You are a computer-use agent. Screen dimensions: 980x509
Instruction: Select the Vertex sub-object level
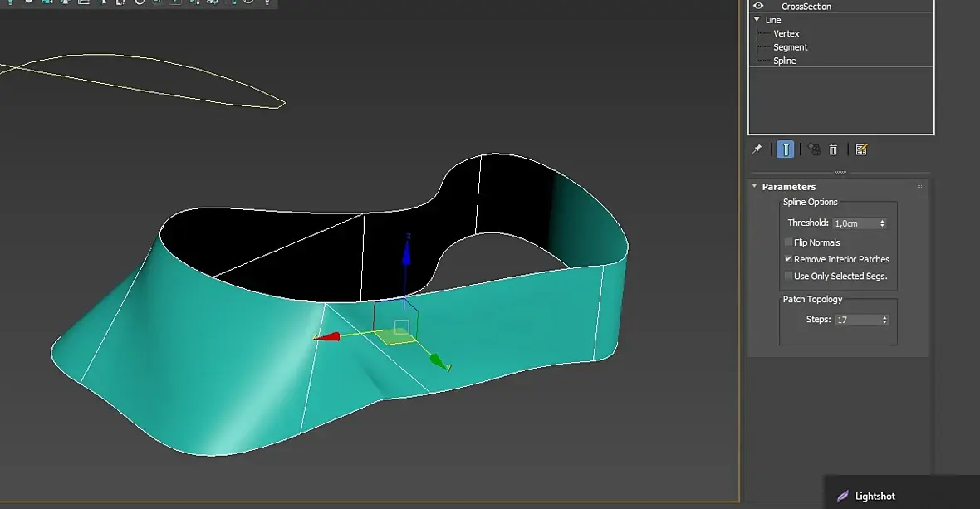pyautogui.click(x=786, y=34)
